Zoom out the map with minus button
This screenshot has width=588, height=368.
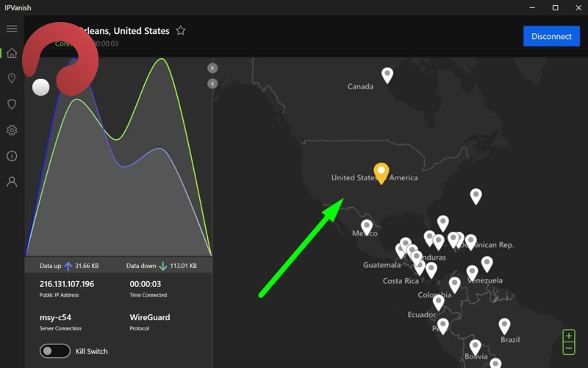pos(569,348)
